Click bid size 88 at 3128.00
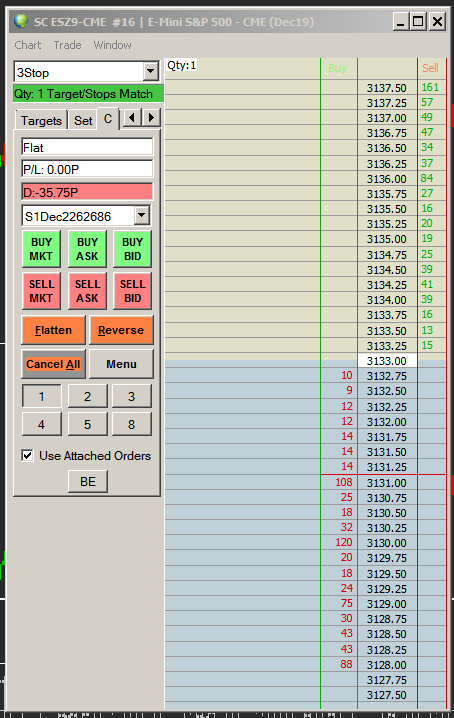 click(346, 664)
